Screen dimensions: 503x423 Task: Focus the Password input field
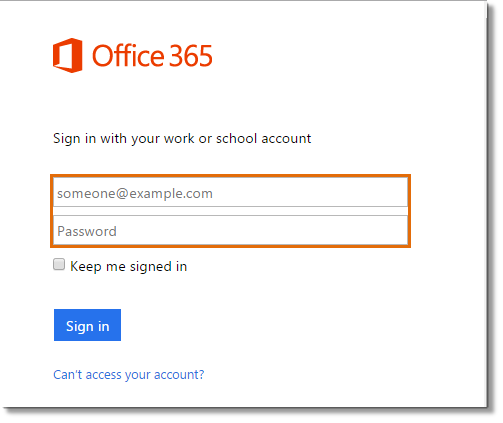tap(230, 230)
